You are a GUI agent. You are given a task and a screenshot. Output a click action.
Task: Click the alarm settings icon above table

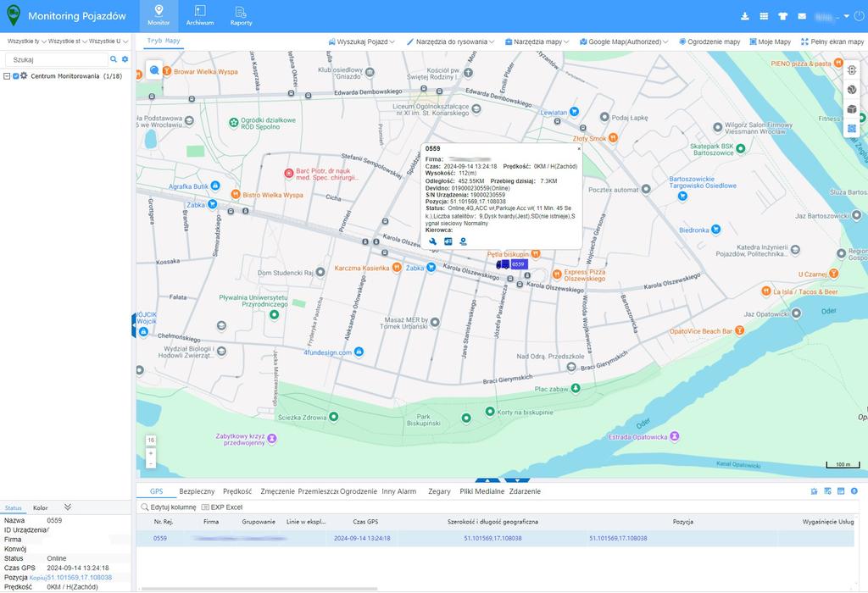click(x=814, y=491)
